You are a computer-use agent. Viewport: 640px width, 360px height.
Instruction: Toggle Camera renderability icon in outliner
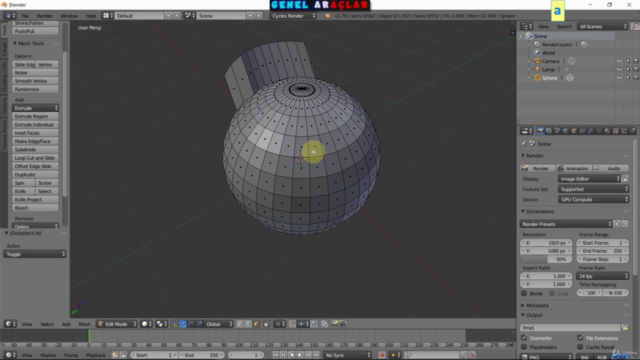click(x=636, y=61)
